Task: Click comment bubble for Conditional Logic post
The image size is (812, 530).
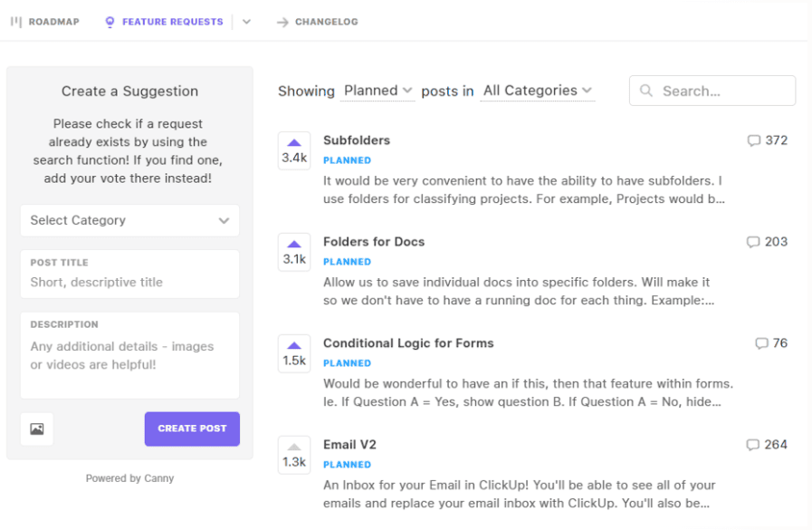Action: [761, 343]
